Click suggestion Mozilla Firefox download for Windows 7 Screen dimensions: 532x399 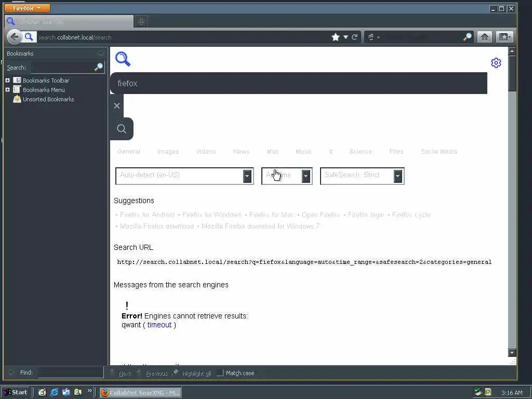(x=261, y=227)
